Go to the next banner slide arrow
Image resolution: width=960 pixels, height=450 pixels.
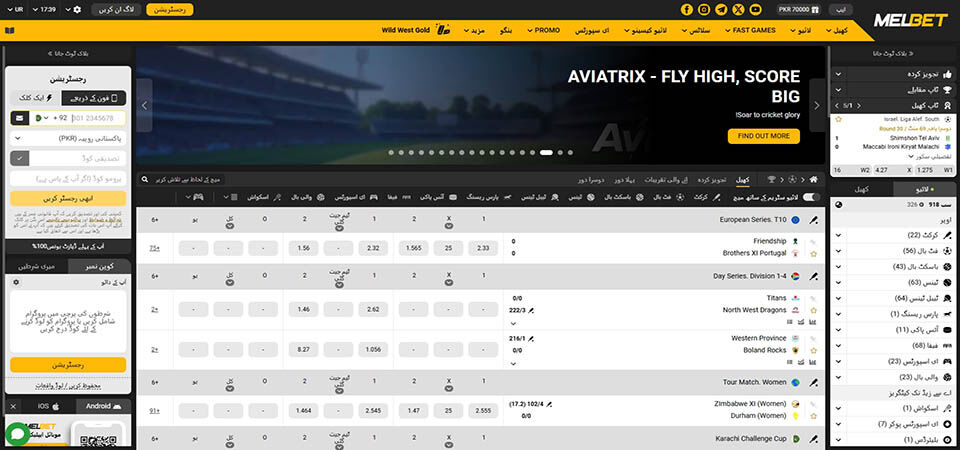click(817, 105)
